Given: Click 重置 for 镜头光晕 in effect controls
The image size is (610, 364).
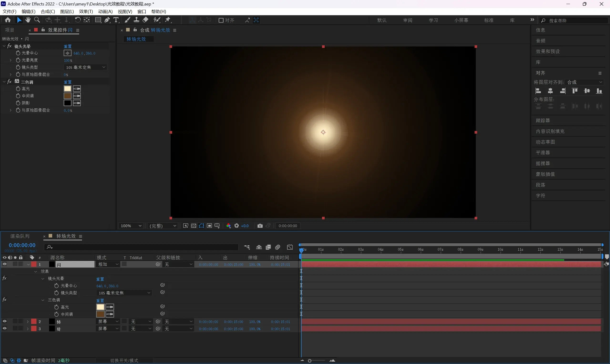Looking at the screenshot, I should coord(68,46).
